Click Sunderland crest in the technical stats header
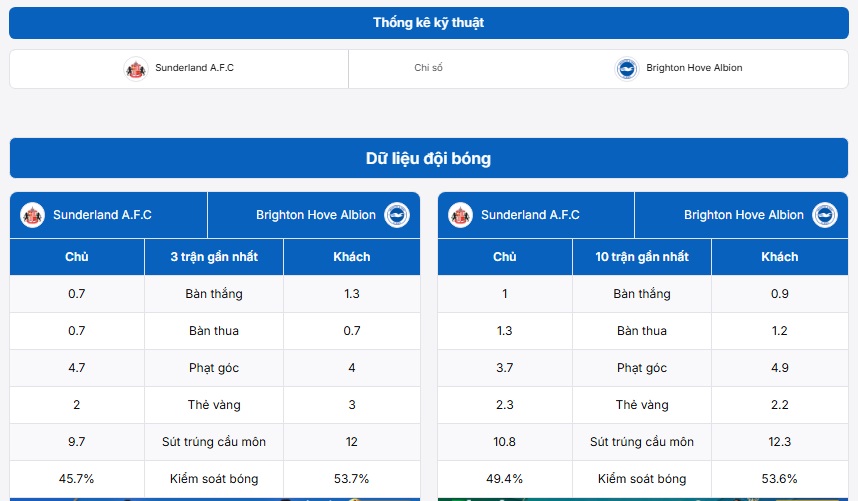Image resolution: width=858 pixels, height=501 pixels. click(x=136, y=69)
